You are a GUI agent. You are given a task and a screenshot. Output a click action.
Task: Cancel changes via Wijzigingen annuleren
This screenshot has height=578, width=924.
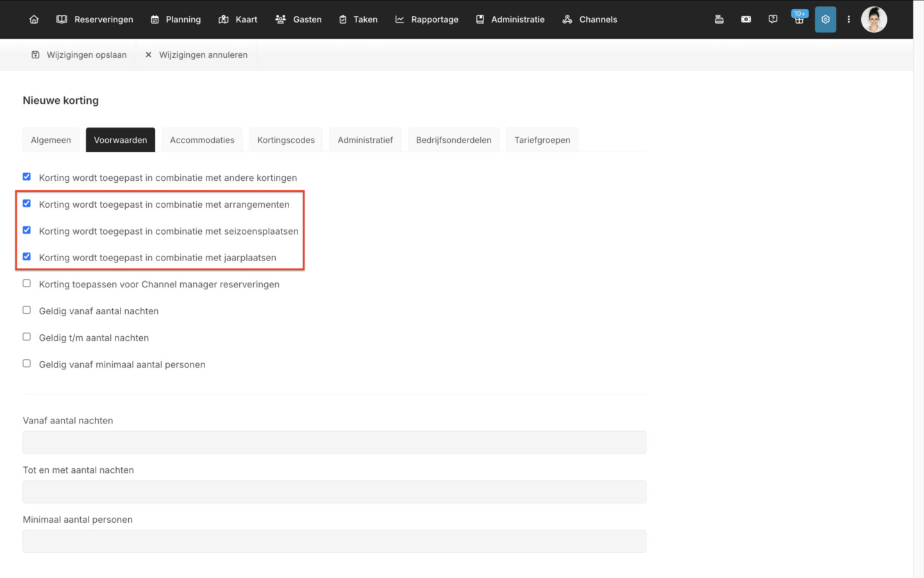(196, 55)
